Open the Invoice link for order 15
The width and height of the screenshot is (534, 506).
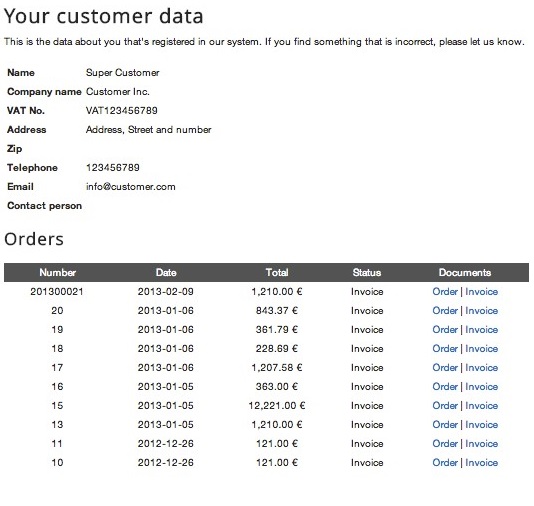(482, 406)
